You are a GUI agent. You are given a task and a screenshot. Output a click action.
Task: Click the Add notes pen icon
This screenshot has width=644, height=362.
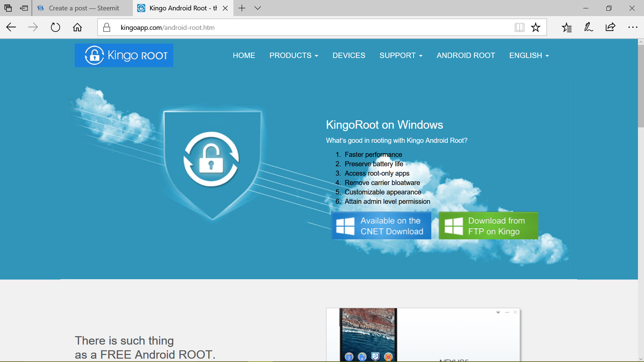click(x=589, y=27)
